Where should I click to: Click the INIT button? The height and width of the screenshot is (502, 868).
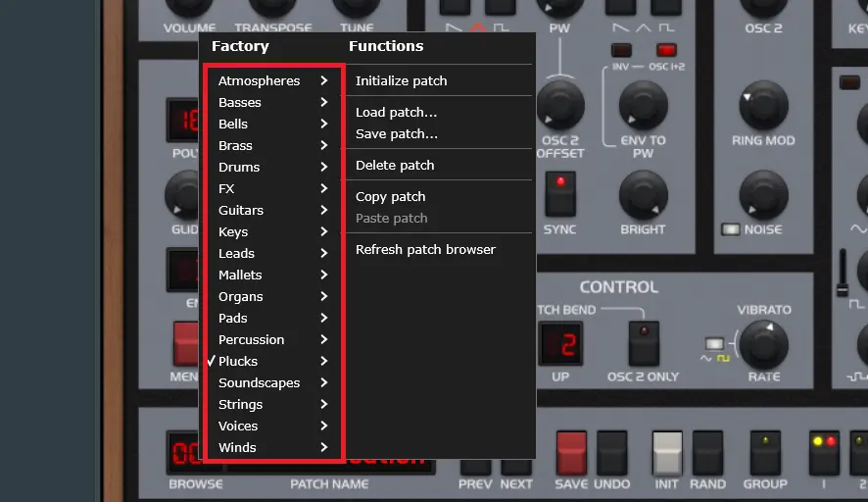pyautogui.click(x=667, y=453)
